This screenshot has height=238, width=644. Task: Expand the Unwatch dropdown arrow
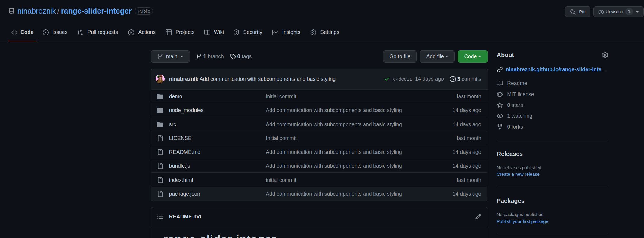(637, 12)
